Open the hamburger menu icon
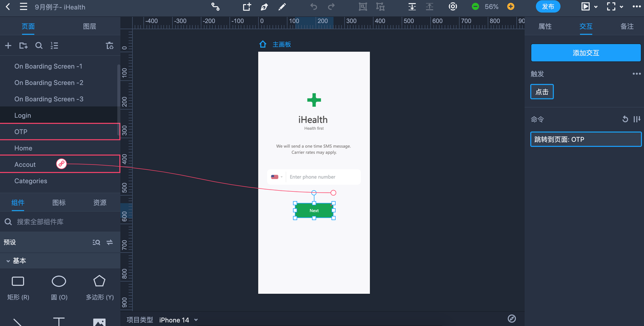 (x=24, y=7)
